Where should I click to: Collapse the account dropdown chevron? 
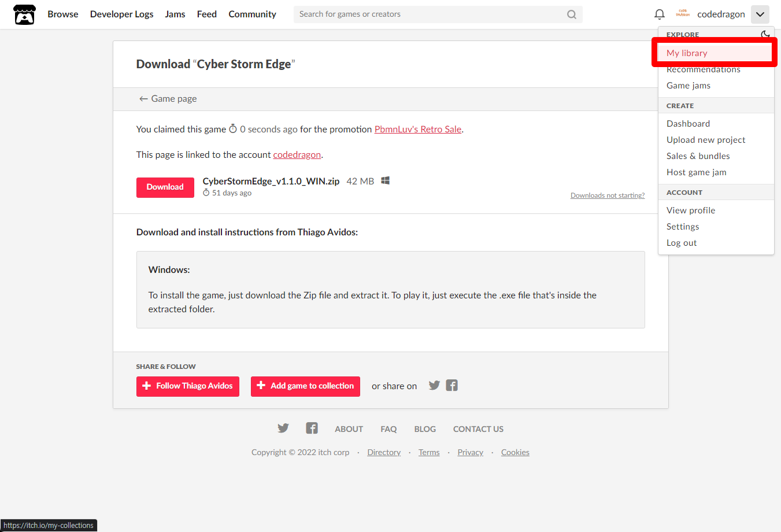point(760,14)
